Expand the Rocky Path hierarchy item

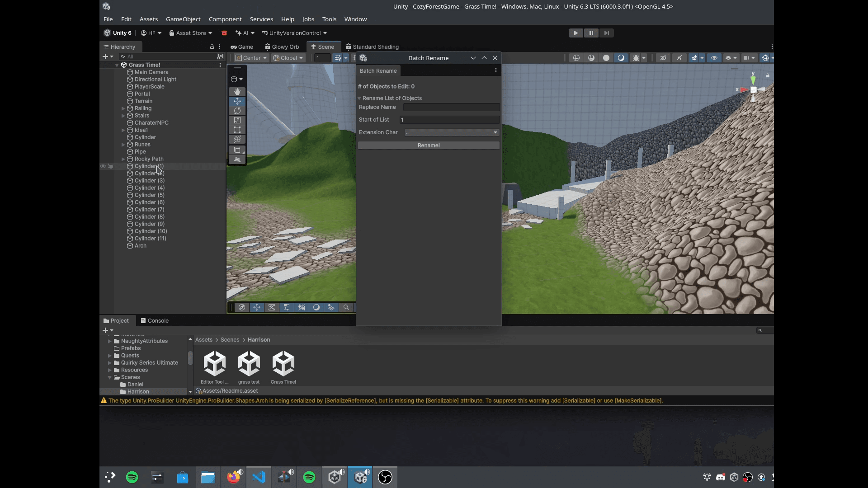pyautogui.click(x=123, y=159)
